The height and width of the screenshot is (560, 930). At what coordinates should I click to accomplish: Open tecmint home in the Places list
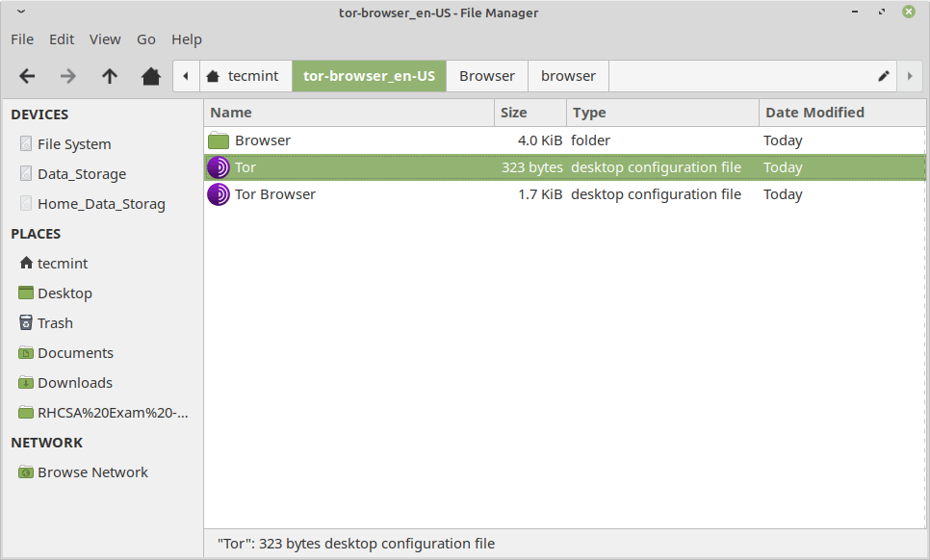(x=63, y=263)
